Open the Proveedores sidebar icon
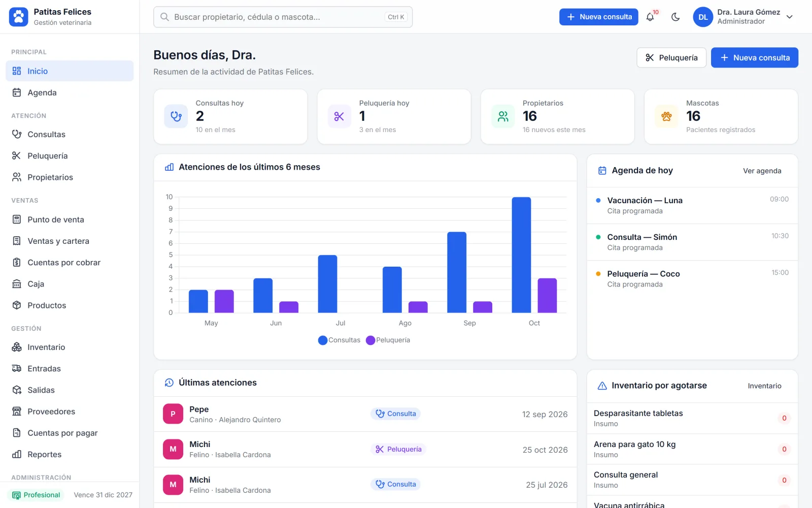Image resolution: width=812 pixels, height=508 pixels. pos(17,411)
